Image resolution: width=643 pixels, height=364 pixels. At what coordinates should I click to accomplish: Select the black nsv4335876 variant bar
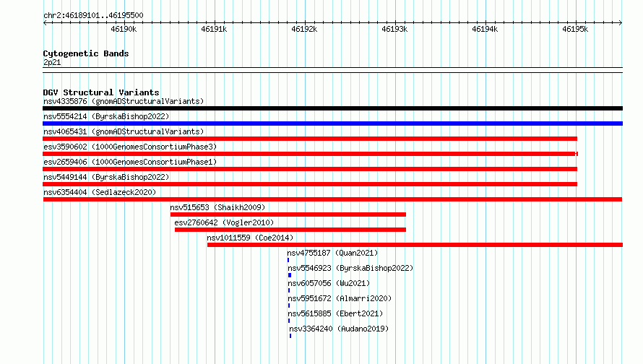(332, 108)
